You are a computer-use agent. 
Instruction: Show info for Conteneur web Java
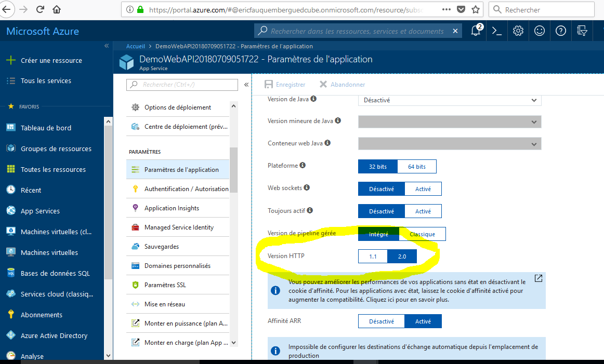pyautogui.click(x=327, y=143)
